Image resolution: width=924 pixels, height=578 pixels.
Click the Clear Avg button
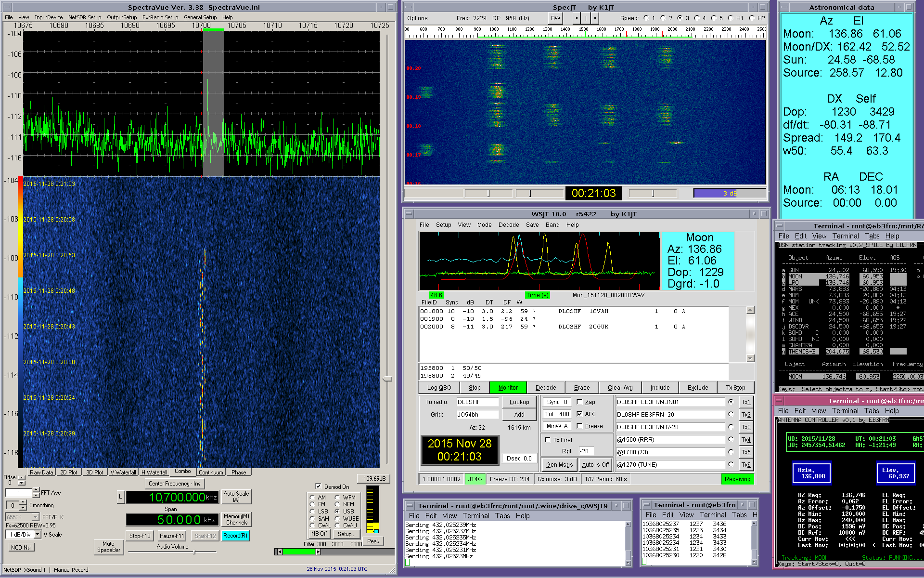(620, 388)
